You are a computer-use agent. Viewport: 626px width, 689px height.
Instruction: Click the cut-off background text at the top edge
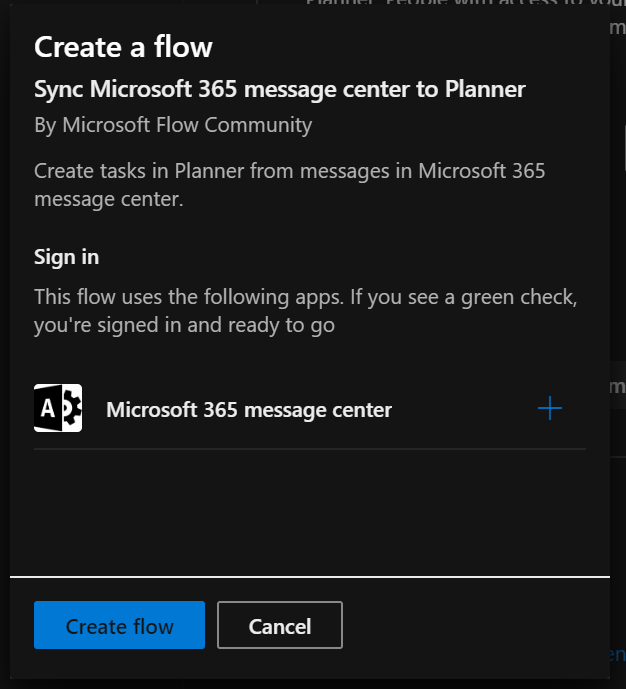[460, 4]
